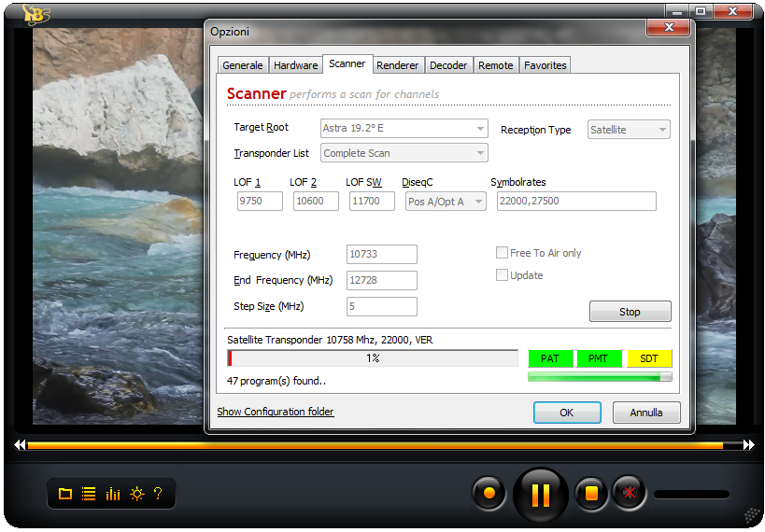
Task: Click the LOF 1 field 9750
Action: [260, 201]
